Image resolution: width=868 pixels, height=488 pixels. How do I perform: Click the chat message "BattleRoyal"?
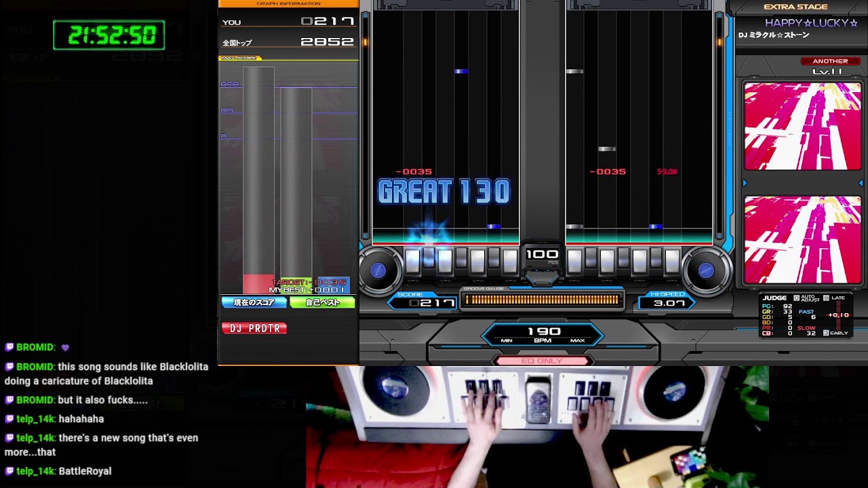(x=85, y=471)
